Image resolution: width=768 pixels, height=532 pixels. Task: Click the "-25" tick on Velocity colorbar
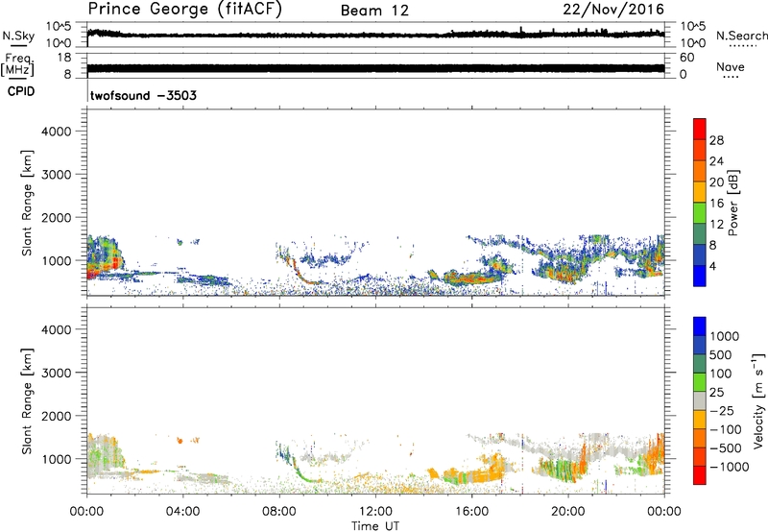point(722,411)
